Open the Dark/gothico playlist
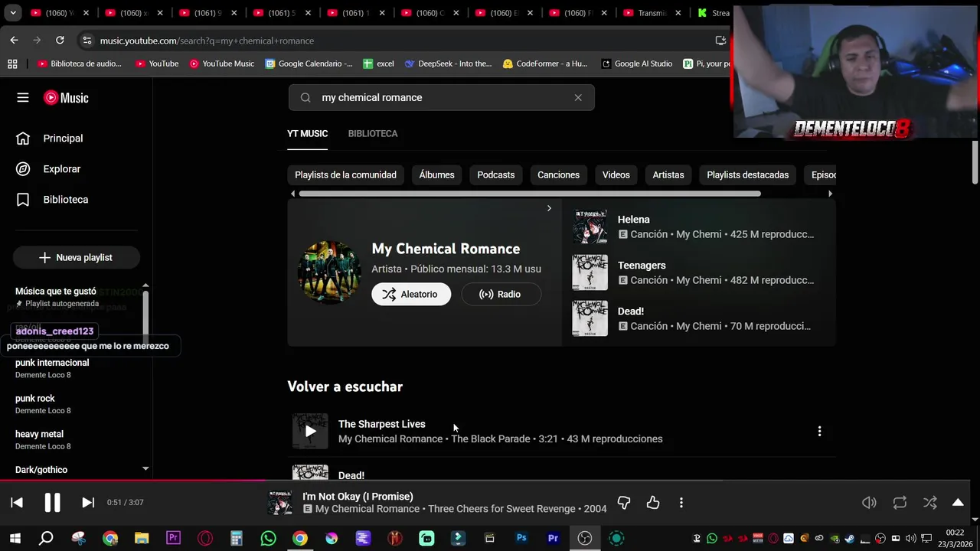980x551 pixels. coord(41,470)
